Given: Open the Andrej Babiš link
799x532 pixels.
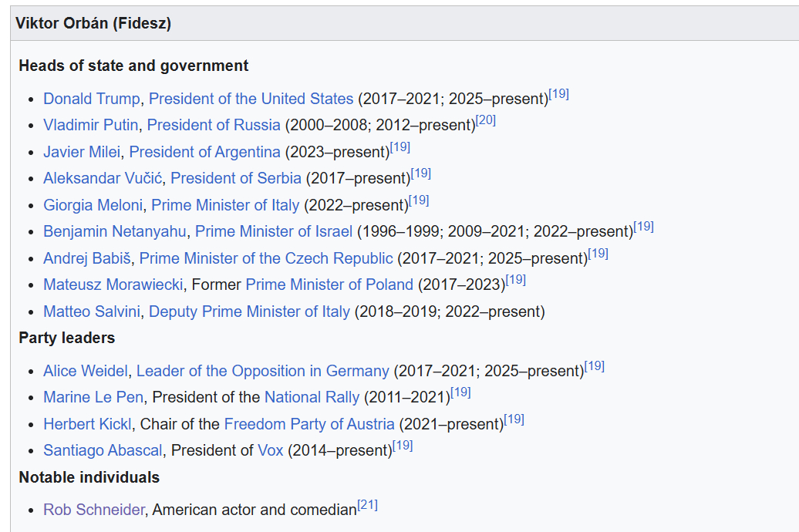Looking at the screenshot, I should point(87,258).
